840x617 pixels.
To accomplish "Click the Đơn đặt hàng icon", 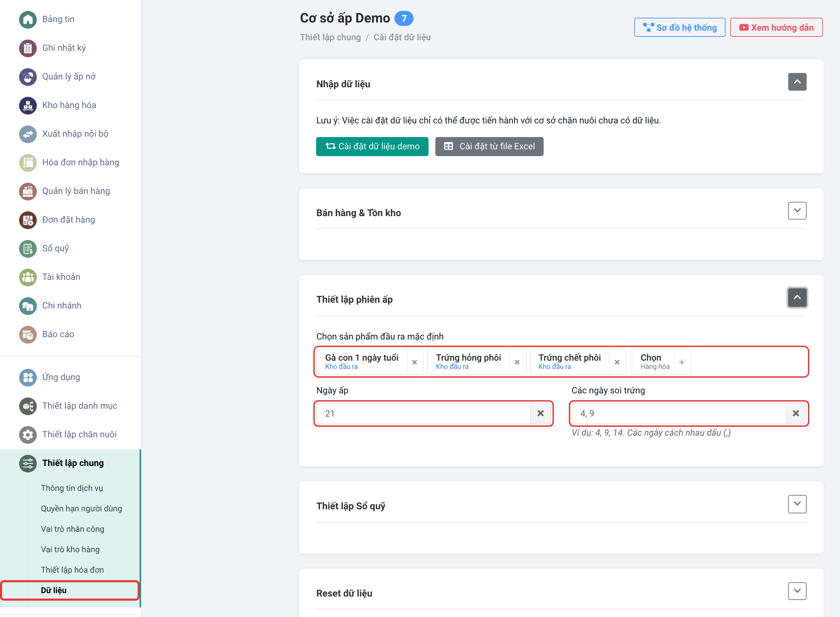I will point(28,220).
